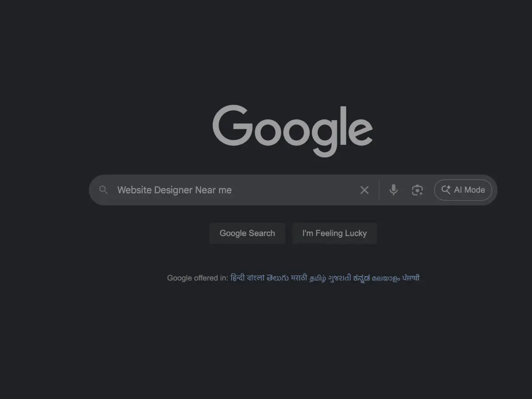The height and width of the screenshot is (399, 532).
Task: Click the Google logo
Action: point(293,130)
